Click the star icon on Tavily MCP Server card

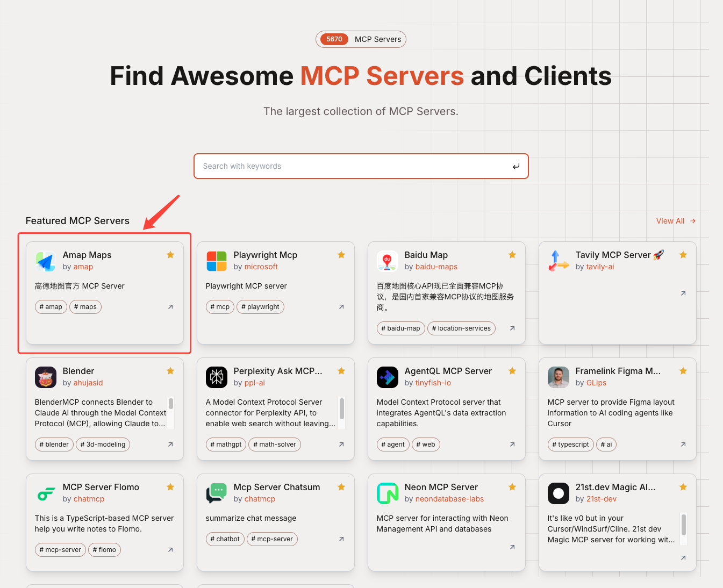pyautogui.click(x=683, y=255)
